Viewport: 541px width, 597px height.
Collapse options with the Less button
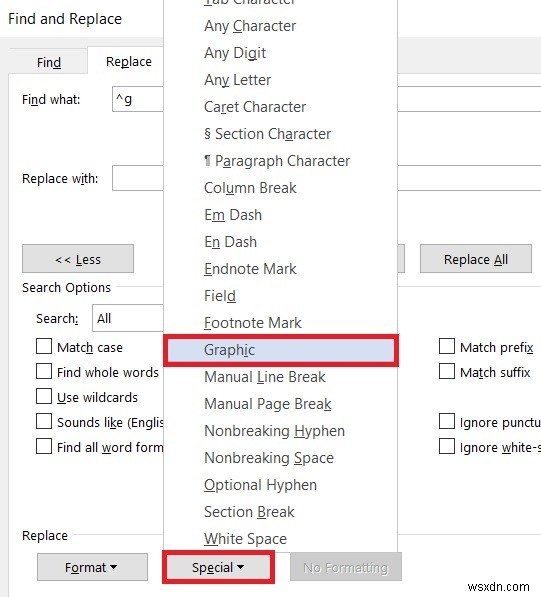(78, 259)
